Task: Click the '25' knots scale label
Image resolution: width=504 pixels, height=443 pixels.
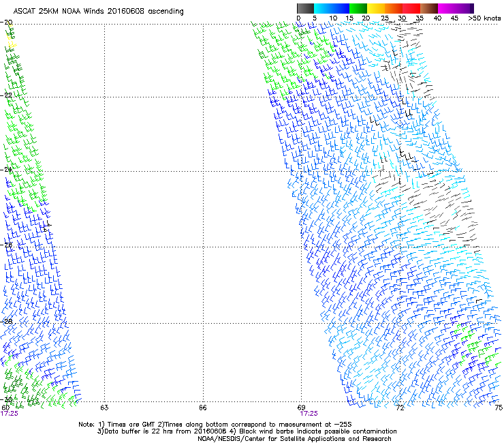Action: pos(385,18)
